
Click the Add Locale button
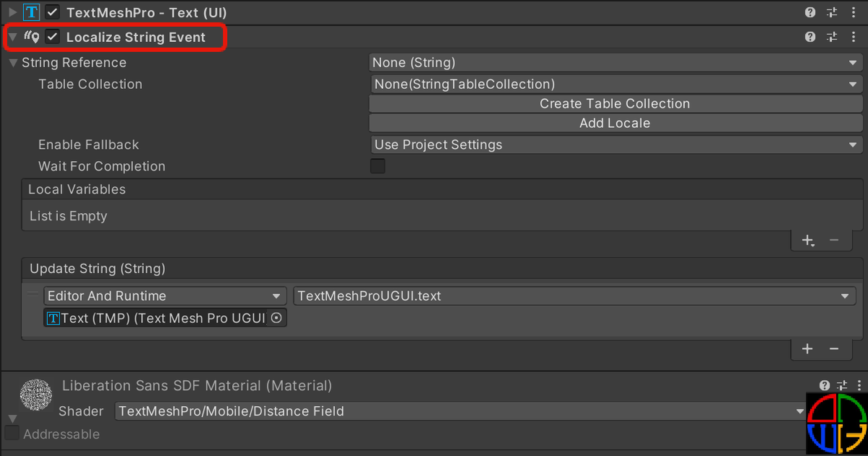616,124
